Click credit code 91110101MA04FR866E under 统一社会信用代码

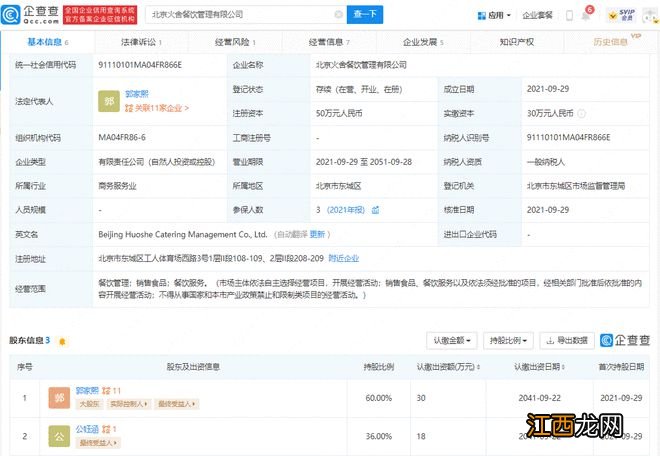(x=140, y=65)
